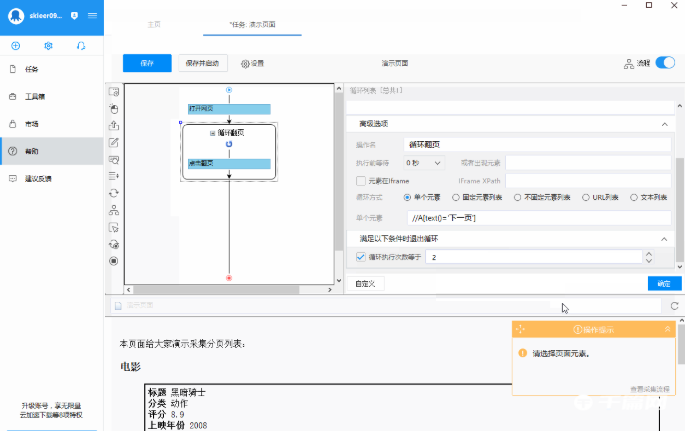Open 建议反馈 in the sidebar
The width and height of the screenshot is (688, 431).
coord(52,179)
